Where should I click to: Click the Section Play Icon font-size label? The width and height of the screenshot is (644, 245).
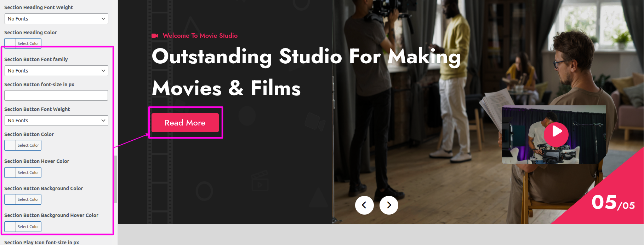41,242
